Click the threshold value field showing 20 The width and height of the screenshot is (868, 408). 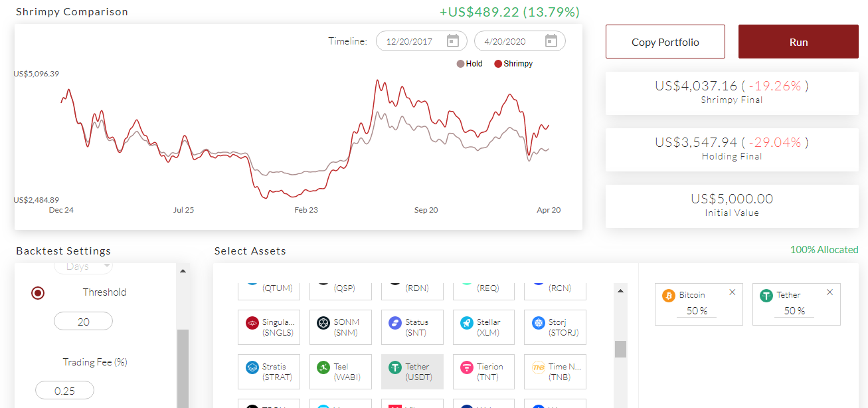pyautogui.click(x=83, y=322)
